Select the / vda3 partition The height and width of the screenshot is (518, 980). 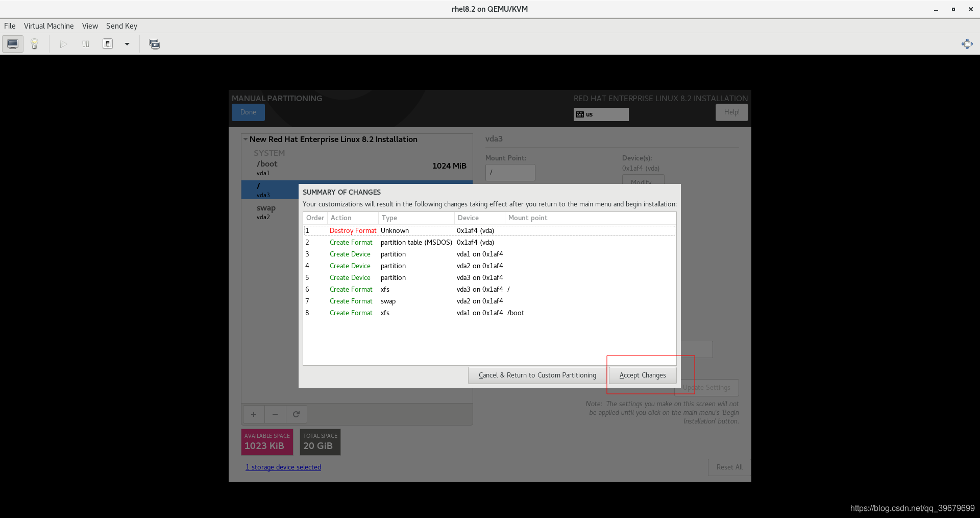[x=270, y=190]
